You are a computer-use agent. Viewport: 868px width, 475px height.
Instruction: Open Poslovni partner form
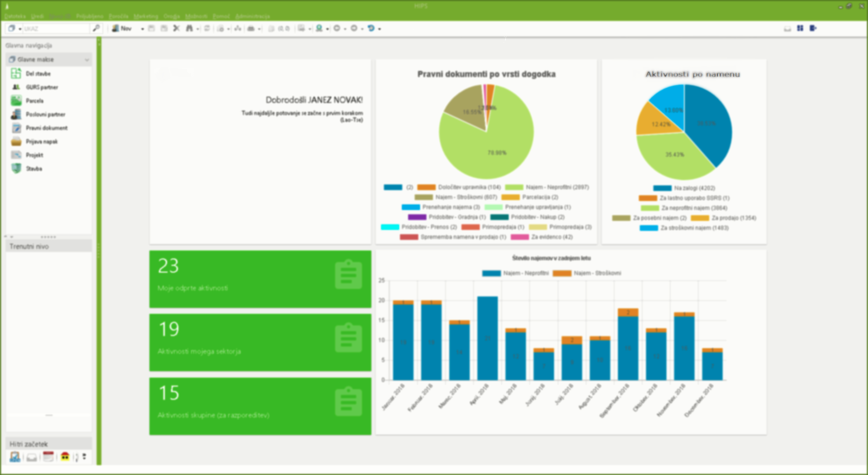[45, 114]
